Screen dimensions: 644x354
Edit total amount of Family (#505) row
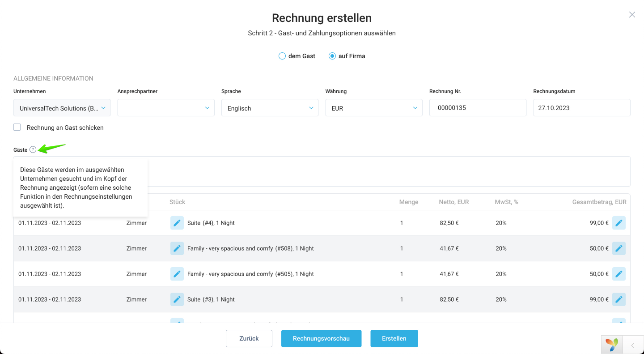pyautogui.click(x=619, y=274)
